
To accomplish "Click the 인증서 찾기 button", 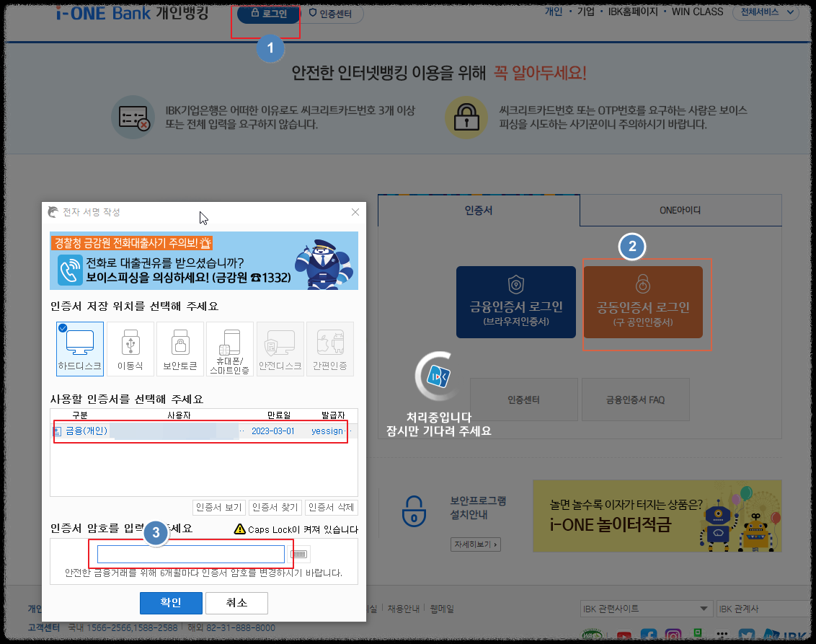I will (275, 507).
